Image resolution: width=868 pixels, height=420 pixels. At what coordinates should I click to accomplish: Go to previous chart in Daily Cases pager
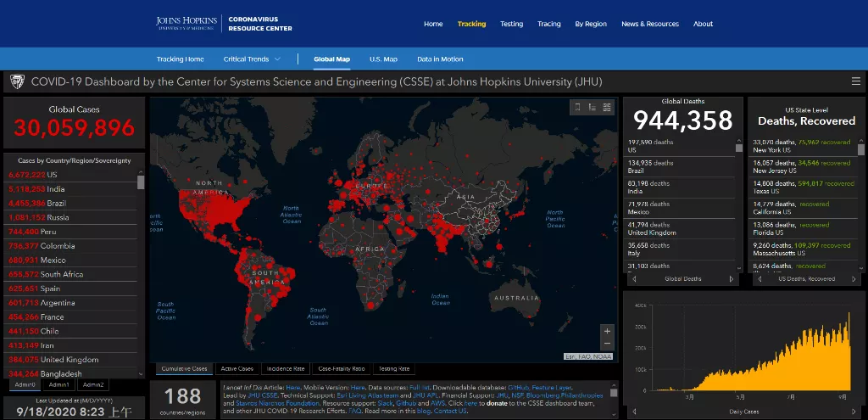634,412
